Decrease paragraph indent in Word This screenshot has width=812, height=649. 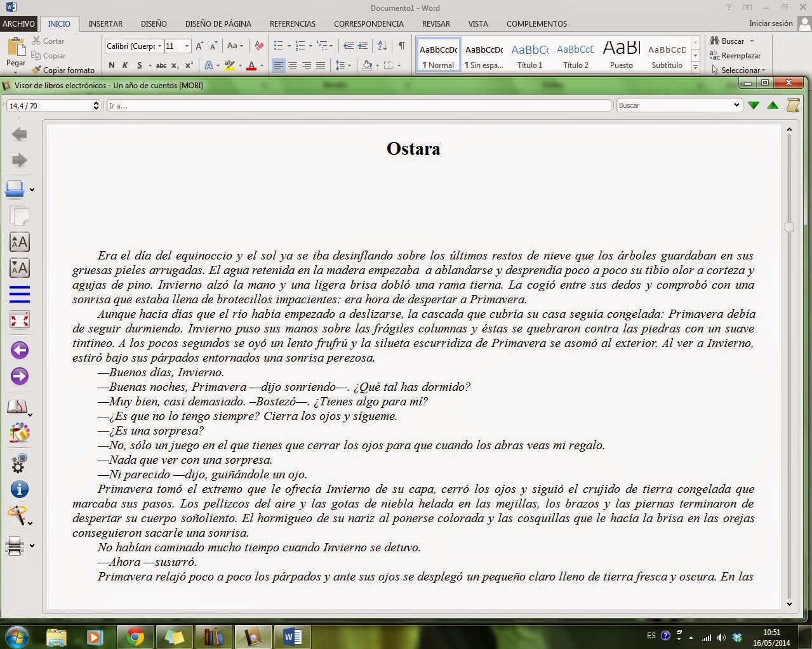(348, 46)
